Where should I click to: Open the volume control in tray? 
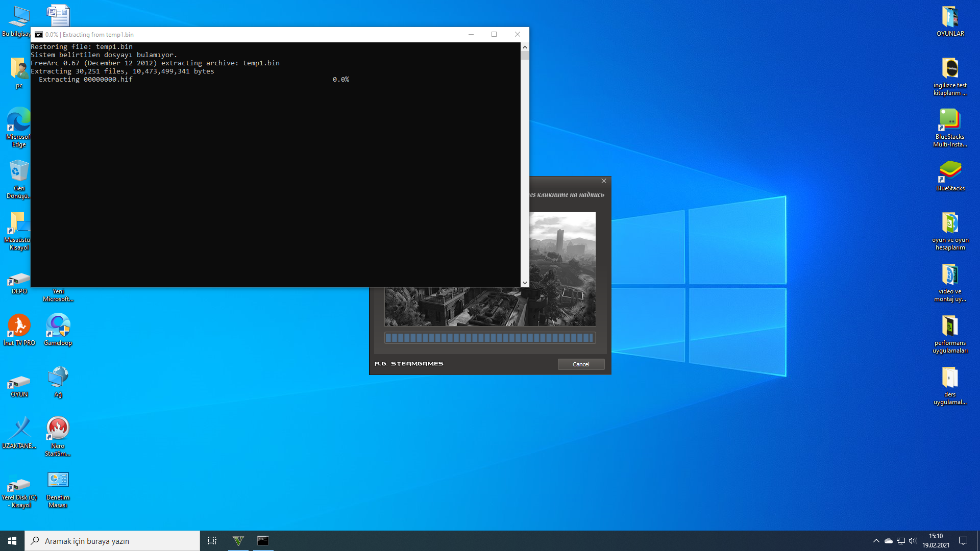click(913, 541)
